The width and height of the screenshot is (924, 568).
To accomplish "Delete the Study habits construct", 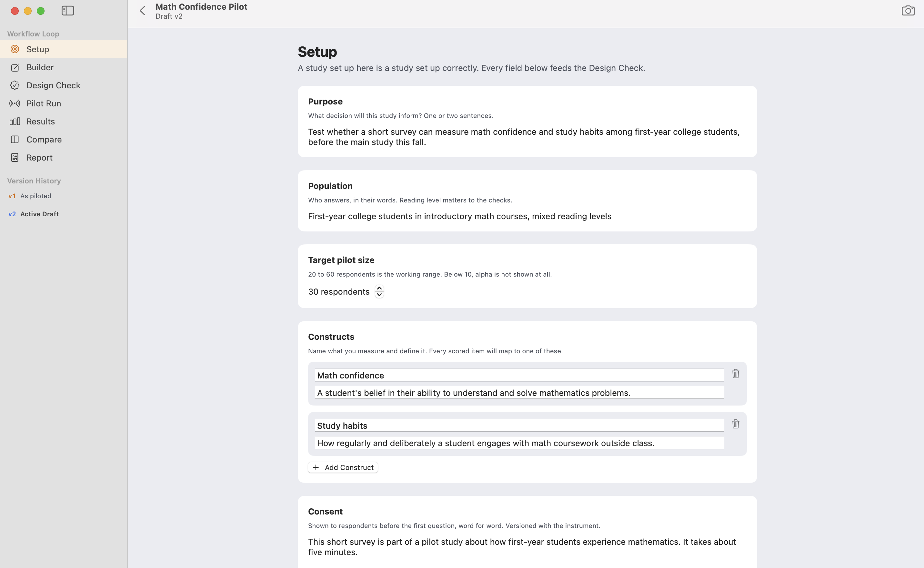I will point(736,424).
